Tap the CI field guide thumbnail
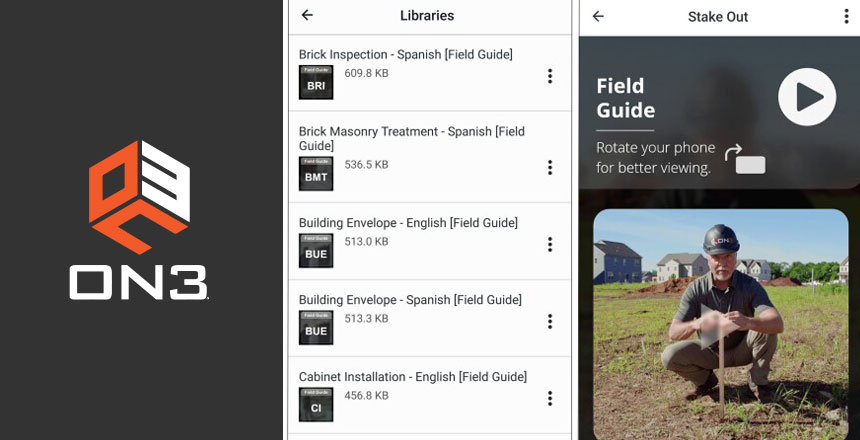Viewport: 860px width, 440px height. pos(316,404)
